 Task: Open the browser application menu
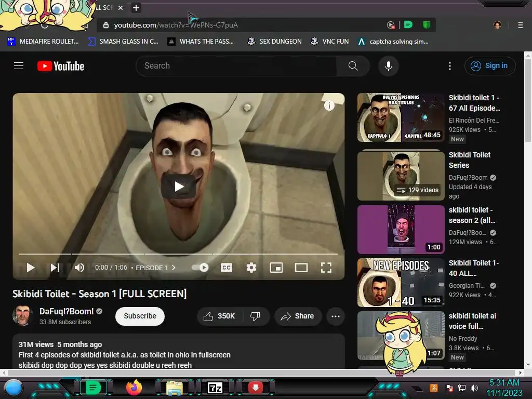520,25
